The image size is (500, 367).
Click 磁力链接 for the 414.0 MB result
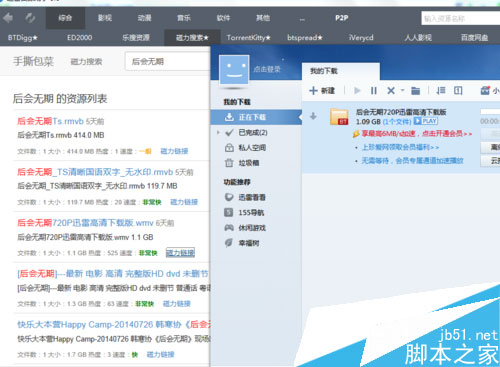coord(174,151)
